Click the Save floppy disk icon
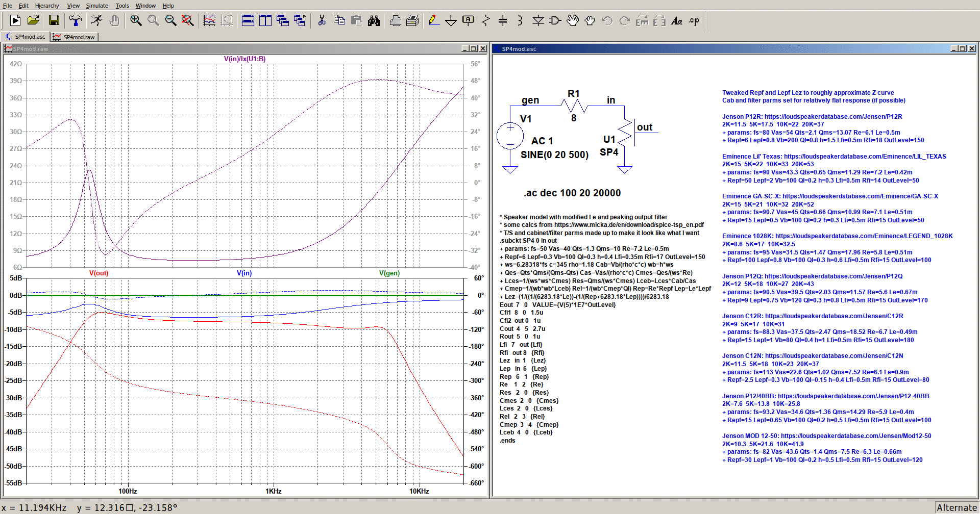Viewport: 980px width, 514px height. click(54, 20)
